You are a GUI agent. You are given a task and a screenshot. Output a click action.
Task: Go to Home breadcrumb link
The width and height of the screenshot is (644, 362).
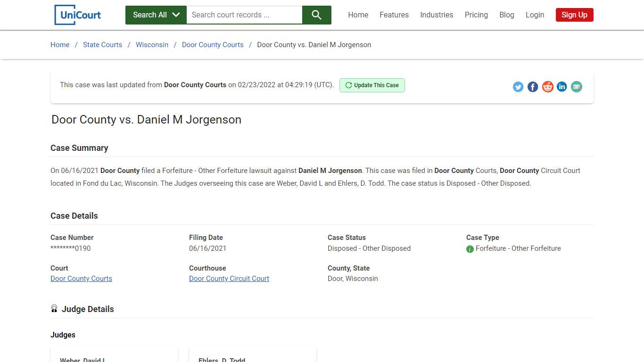pos(60,45)
